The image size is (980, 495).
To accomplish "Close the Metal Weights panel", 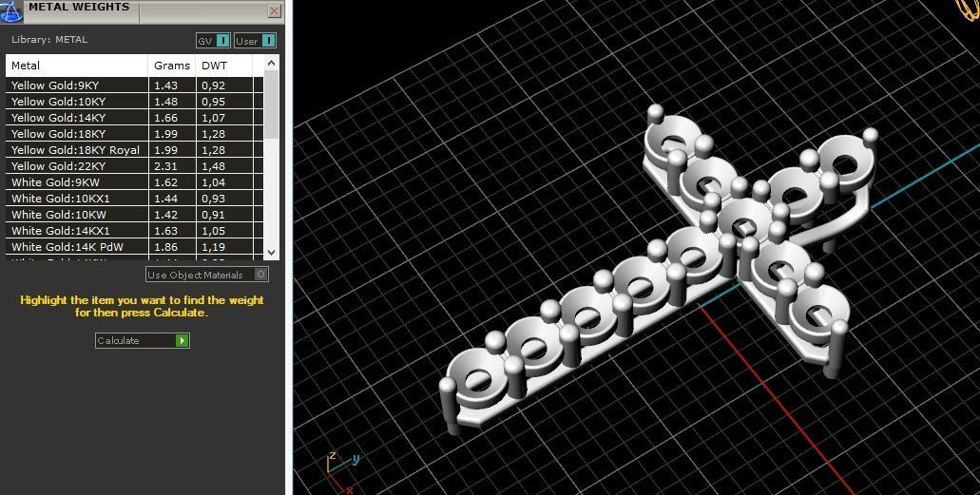I will click(274, 10).
